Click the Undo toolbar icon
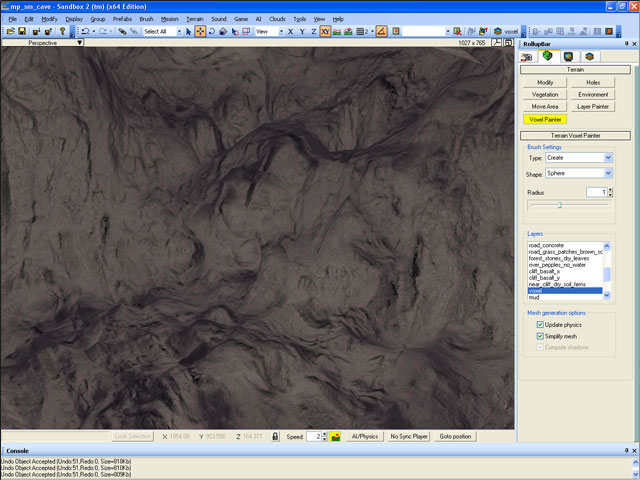 84,31
